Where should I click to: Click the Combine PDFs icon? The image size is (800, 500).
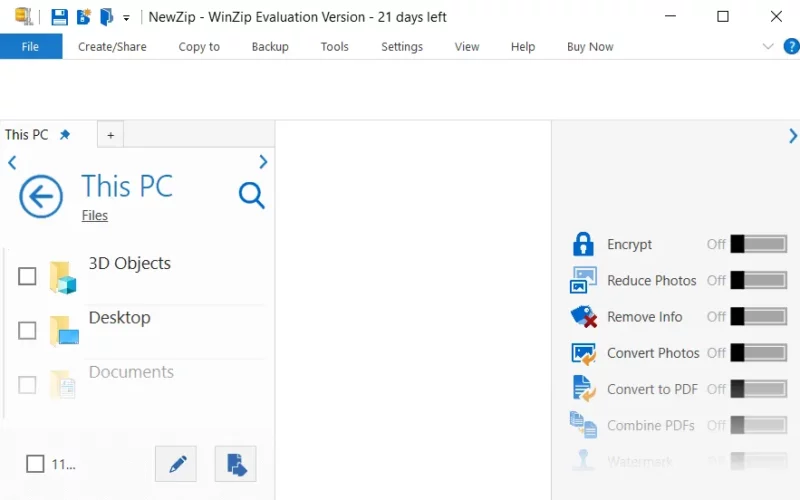[x=583, y=425]
